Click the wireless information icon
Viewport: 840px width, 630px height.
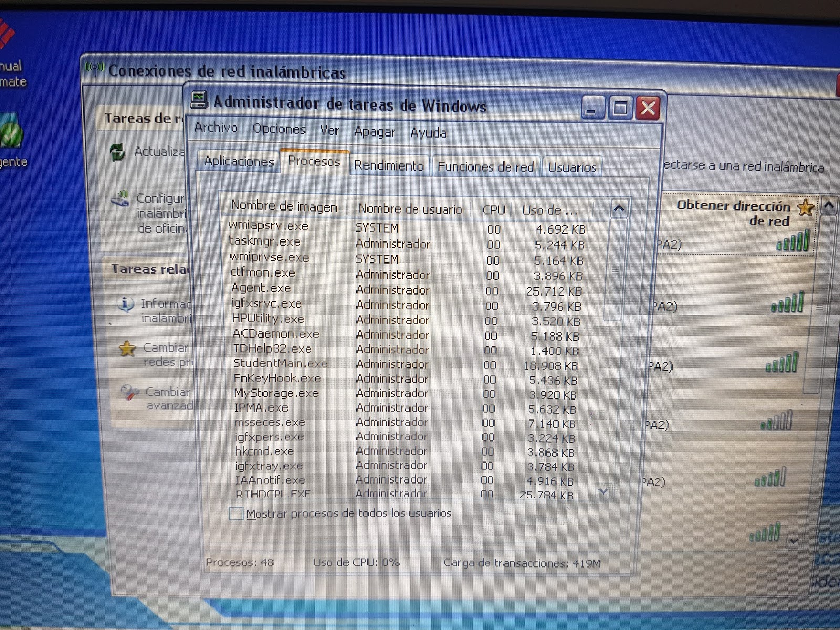point(125,304)
